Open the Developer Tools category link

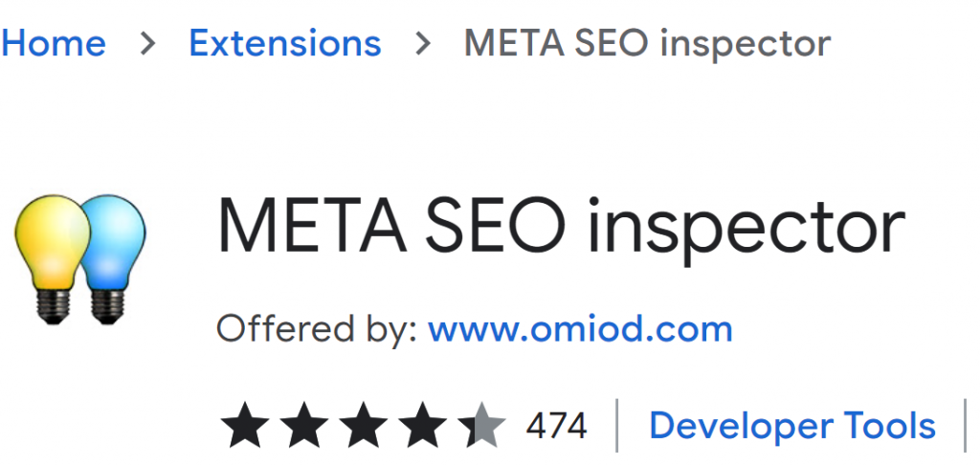click(792, 426)
